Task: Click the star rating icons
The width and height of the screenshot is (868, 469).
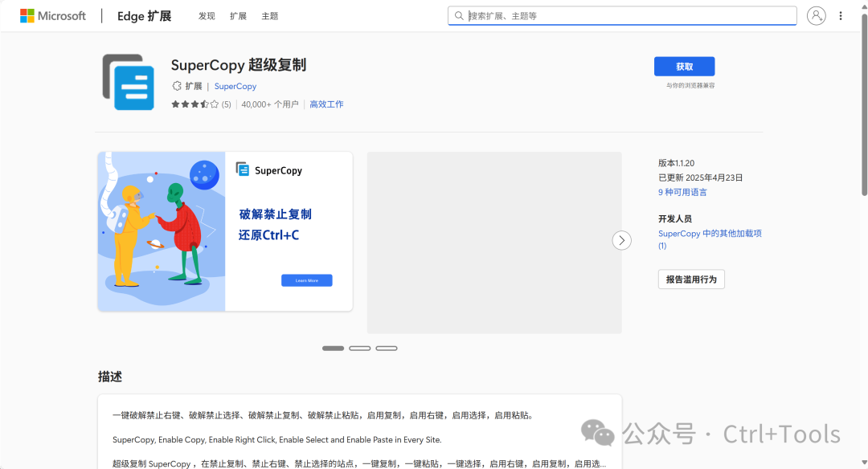Action: tap(194, 104)
